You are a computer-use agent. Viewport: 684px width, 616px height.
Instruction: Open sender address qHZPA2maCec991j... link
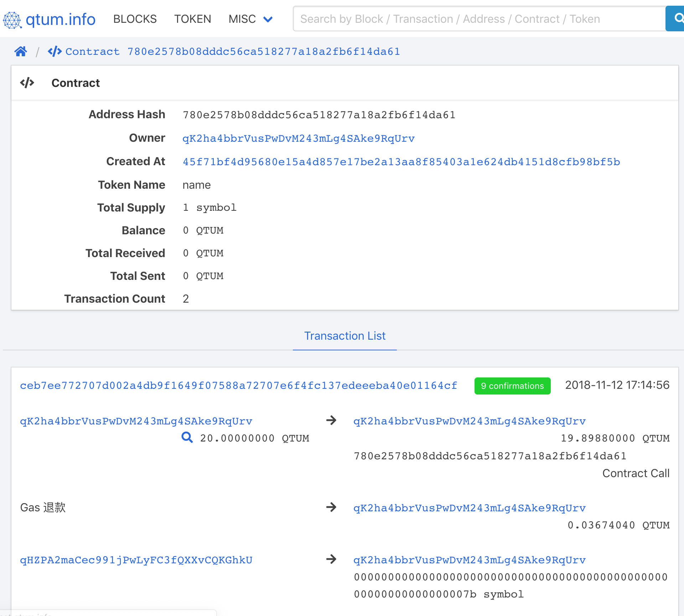coord(136,560)
